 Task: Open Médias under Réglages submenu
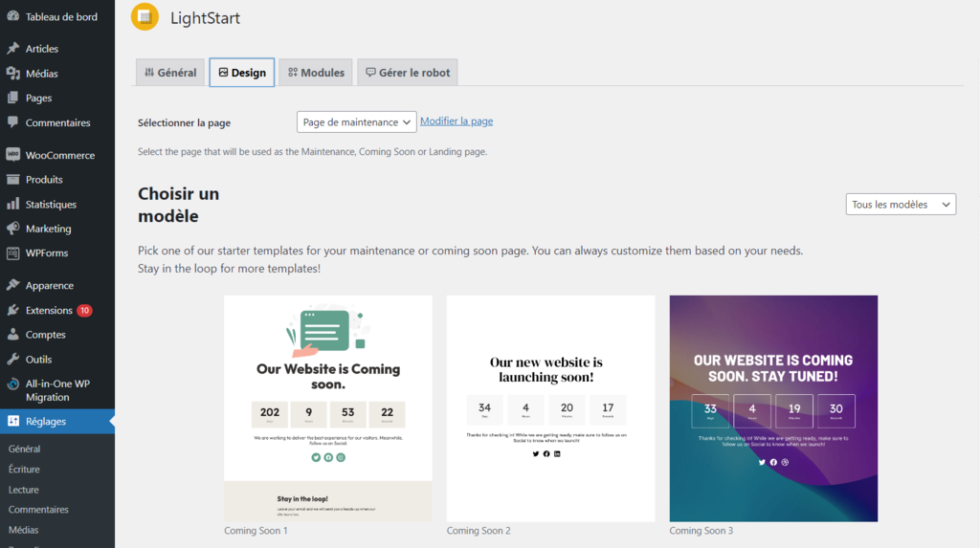(x=23, y=530)
